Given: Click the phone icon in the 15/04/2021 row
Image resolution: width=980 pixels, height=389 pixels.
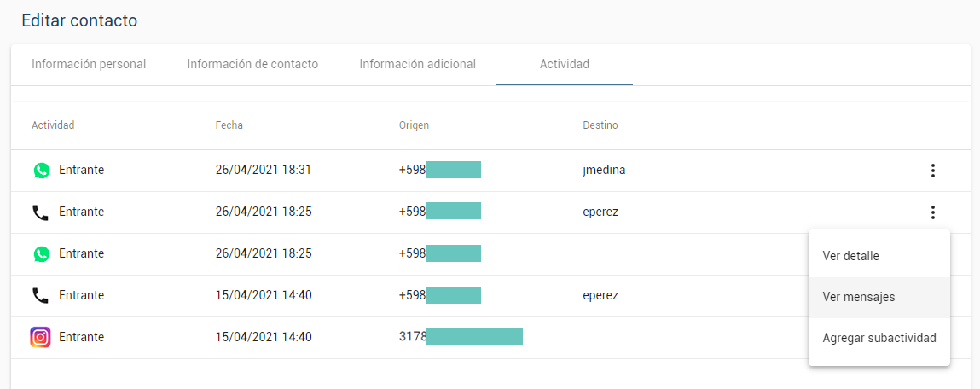Looking at the screenshot, I should [40, 296].
